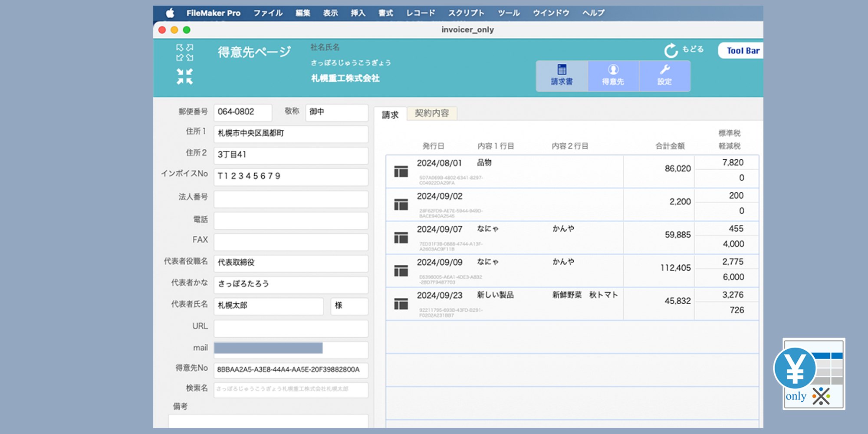Switch to the 契約内容 tab

(x=431, y=113)
